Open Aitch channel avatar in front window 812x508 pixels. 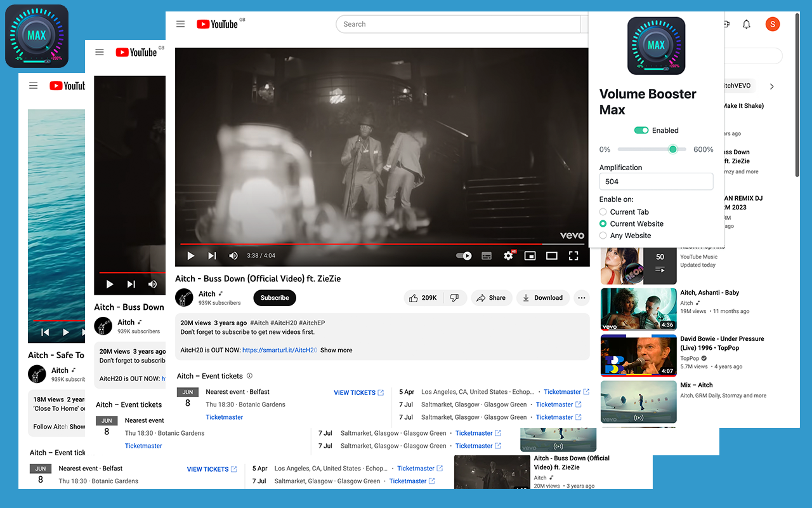coord(184,298)
